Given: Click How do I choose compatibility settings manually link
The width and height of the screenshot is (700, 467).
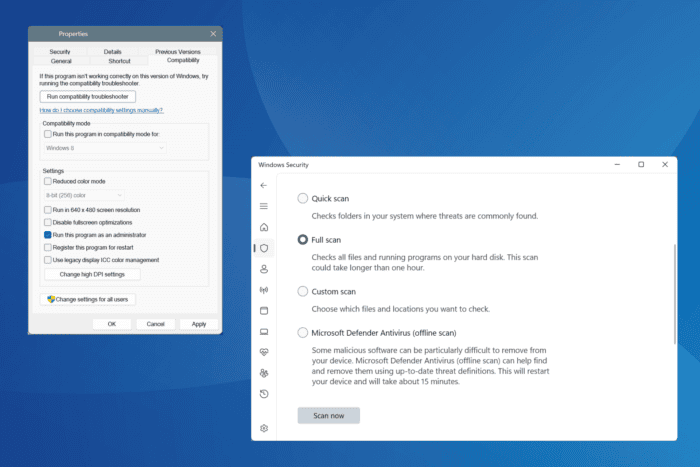Looking at the screenshot, I should (101, 110).
